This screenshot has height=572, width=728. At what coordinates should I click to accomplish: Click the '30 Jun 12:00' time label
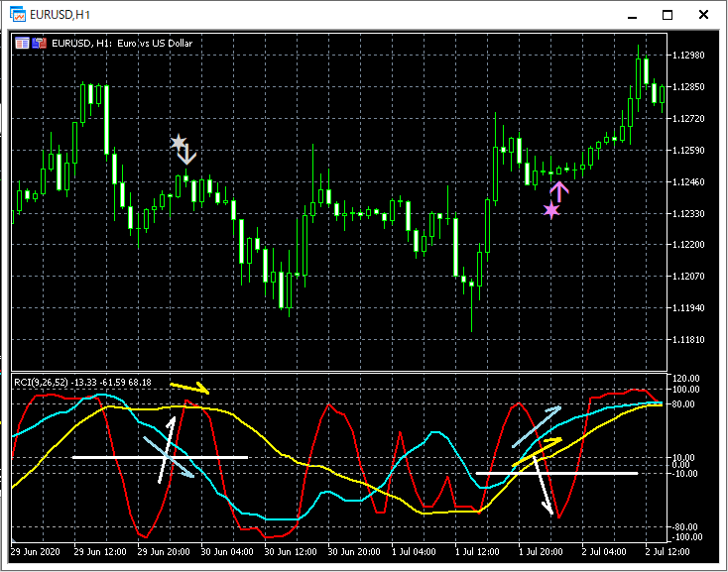pyautogui.click(x=291, y=551)
